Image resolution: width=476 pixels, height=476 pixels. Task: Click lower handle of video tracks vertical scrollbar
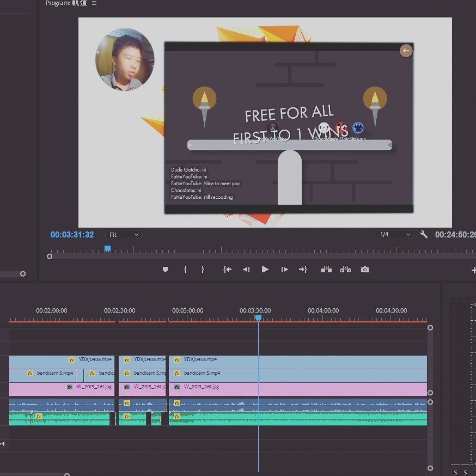click(430, 393)
